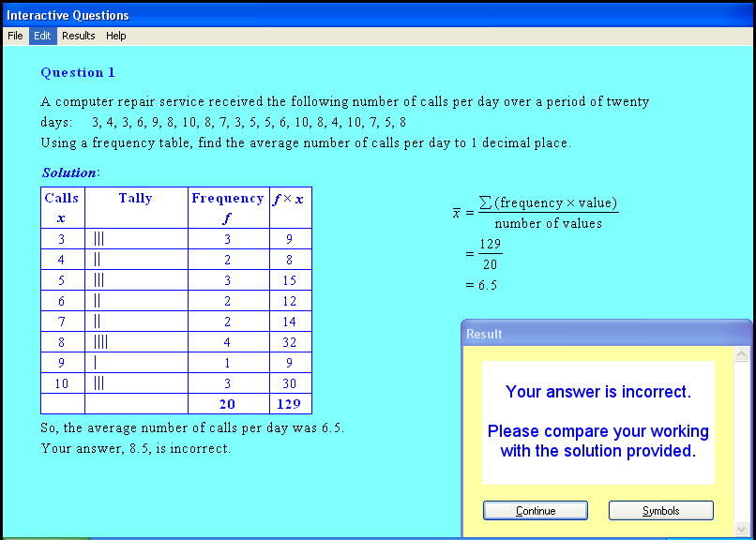Image resolution: width=756 pixels, height=540 pixels.
Task: Click the f×x value 30
Action: pyautogui.click(x=290, y=383)
